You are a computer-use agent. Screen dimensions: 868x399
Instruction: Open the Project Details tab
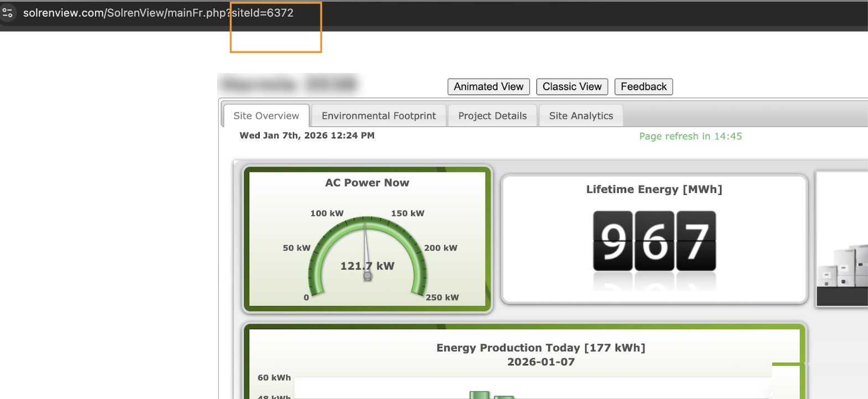coord(493,116)
